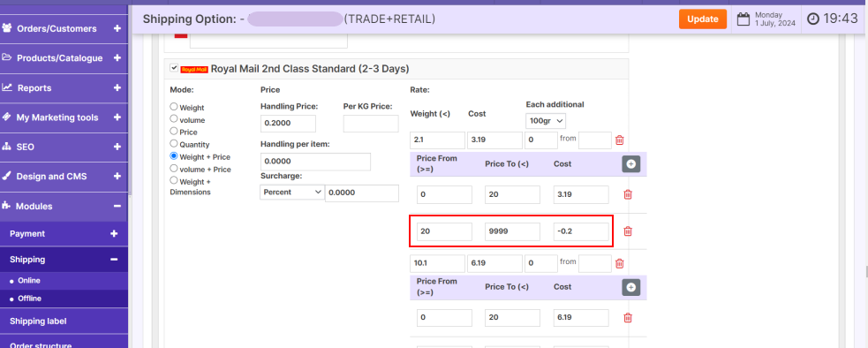Viewport: 868px width, 348px height.
Task: Click the Handling Price field
Action: tap(288, 124)
